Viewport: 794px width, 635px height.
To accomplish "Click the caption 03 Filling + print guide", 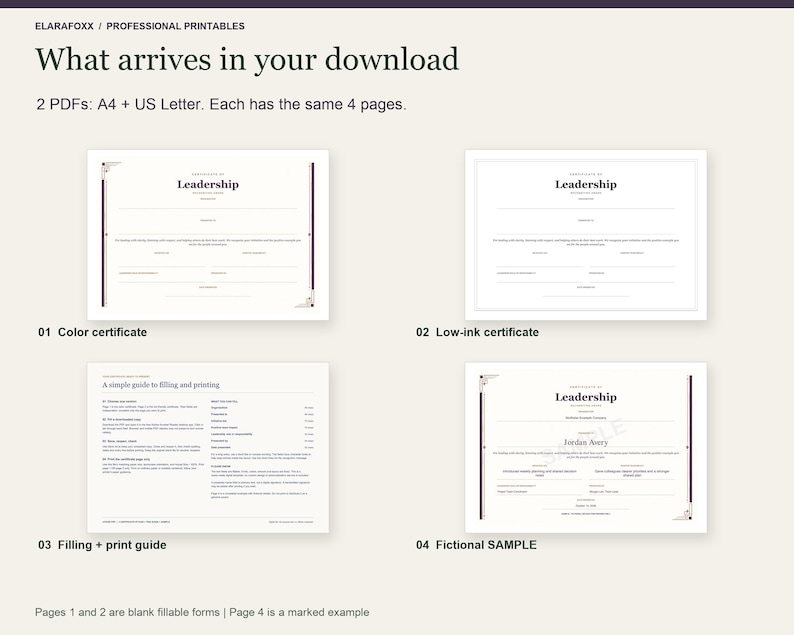I will point(102,545).
